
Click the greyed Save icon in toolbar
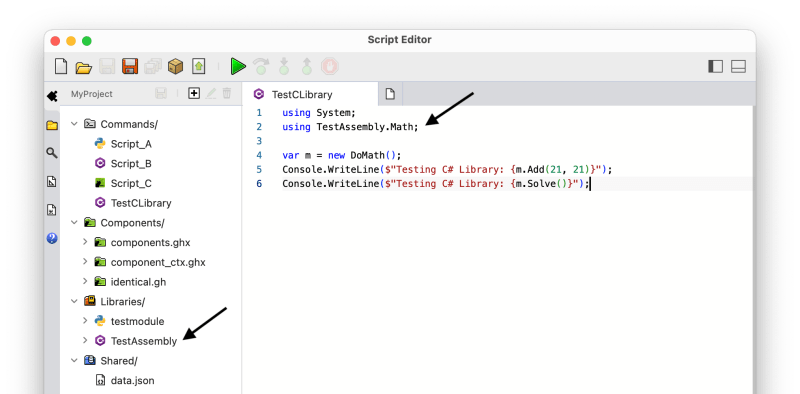pyautogui.click(x=107, y=66)
